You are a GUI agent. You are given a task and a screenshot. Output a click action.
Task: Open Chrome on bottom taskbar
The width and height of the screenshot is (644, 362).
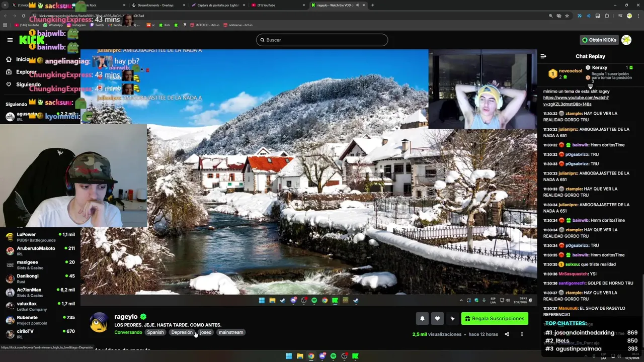coord(311,356)
